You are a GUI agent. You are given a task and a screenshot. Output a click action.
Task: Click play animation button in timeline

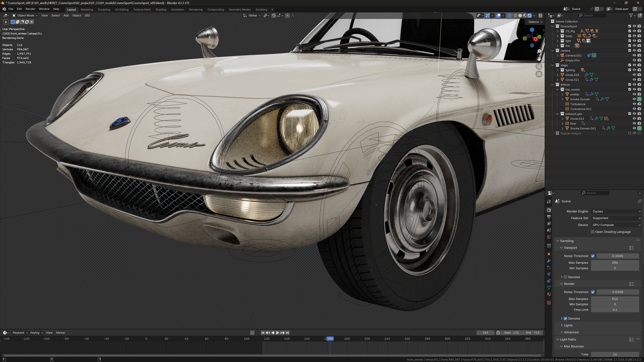(x=277, y=333)
